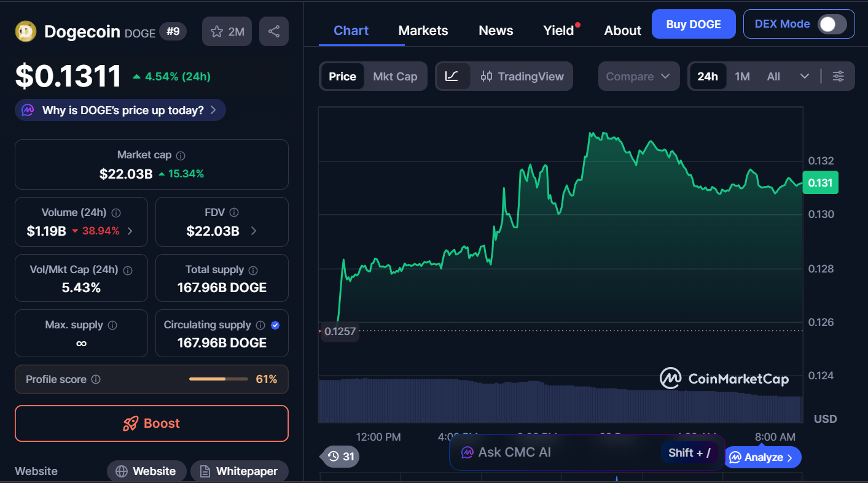Switch chart view to Mkt Cap
Screen dimensions: 868x483
click(395, 76)
